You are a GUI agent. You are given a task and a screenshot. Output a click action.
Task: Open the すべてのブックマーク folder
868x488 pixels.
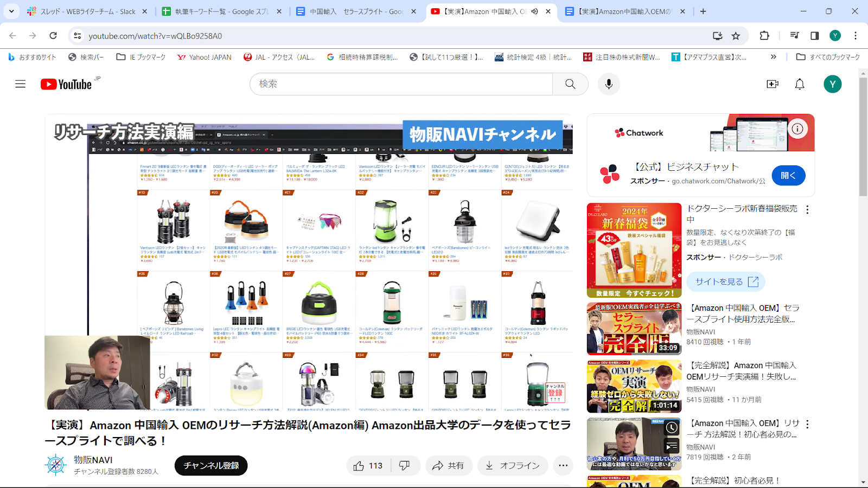click(x=828, y=57)
